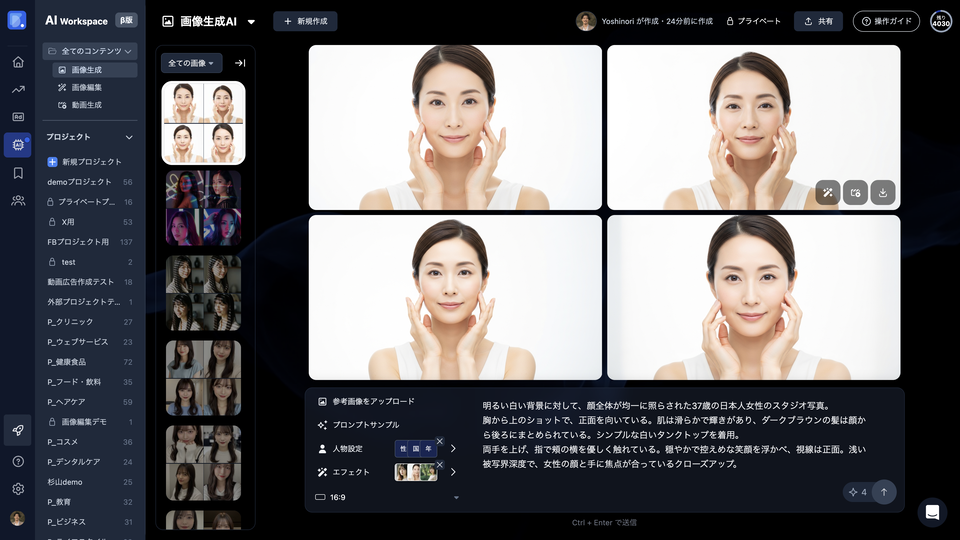Click 新規プロジェクト to create project

click(84, 162)
